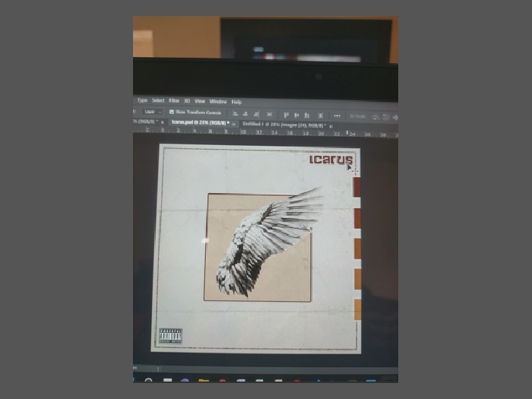Viewport: 532px width, 399px height.
Task: Click the Align right edges icon
Action: point(256,114)
